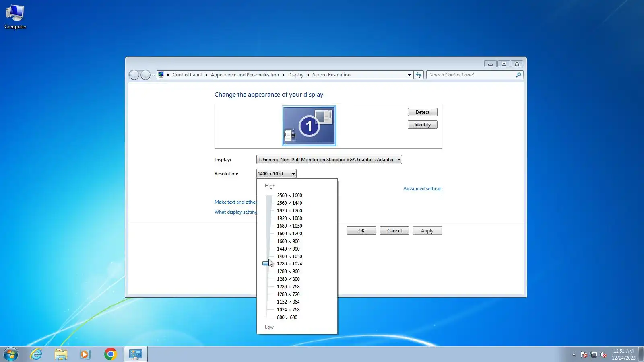Image resolution: width=644 pixels, height=362 pixels.
Task: Set resolution to 1280 × 800
Action: pos(288,279)
